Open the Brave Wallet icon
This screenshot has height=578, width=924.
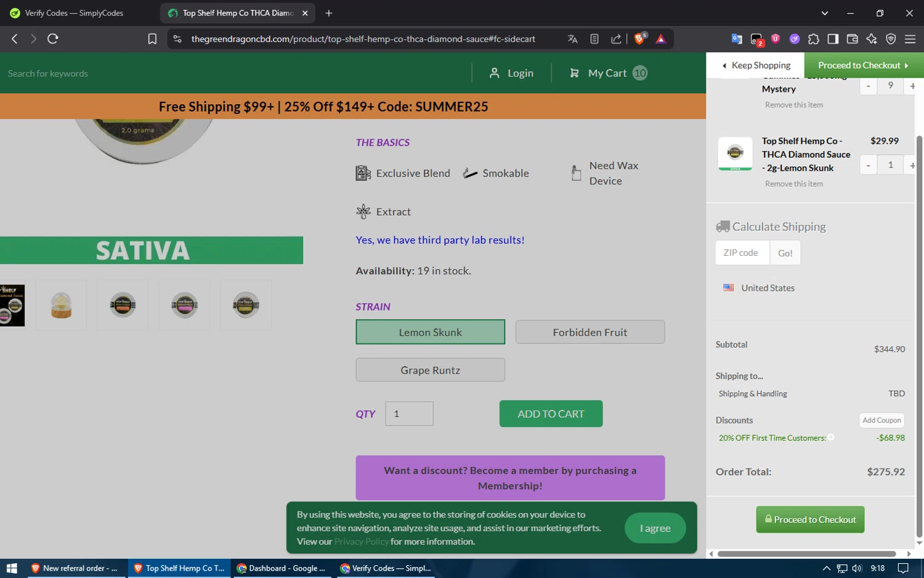coord(853,39)
